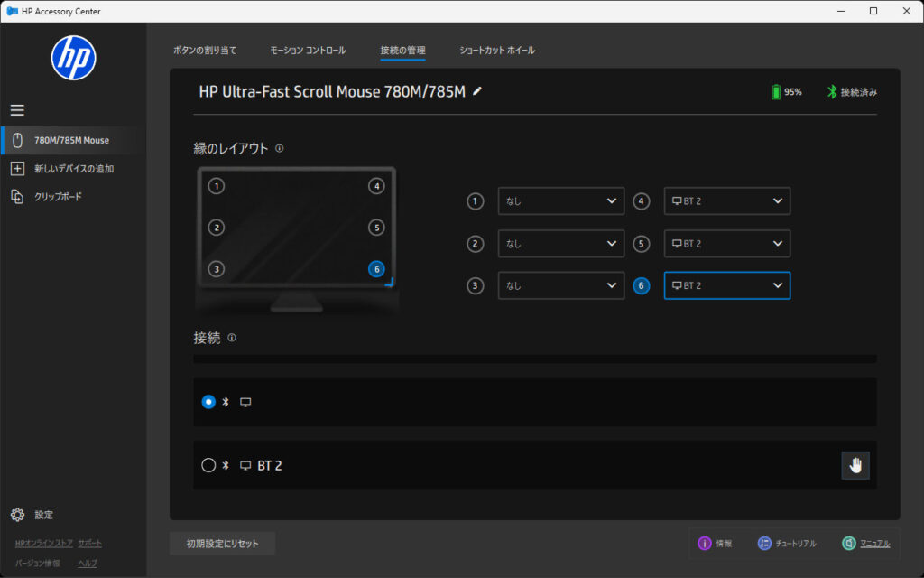Click the numbered circle 1 label beside dropdowns
The height and width of the screenshot is (578, 924).
(475, 201)
